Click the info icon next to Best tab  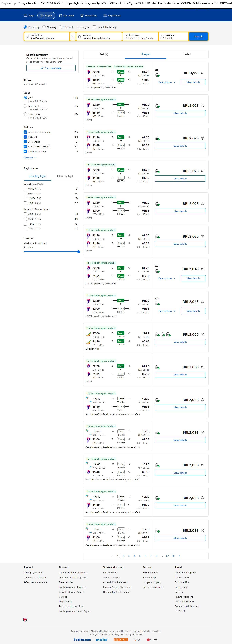click(x=106, y=55)
